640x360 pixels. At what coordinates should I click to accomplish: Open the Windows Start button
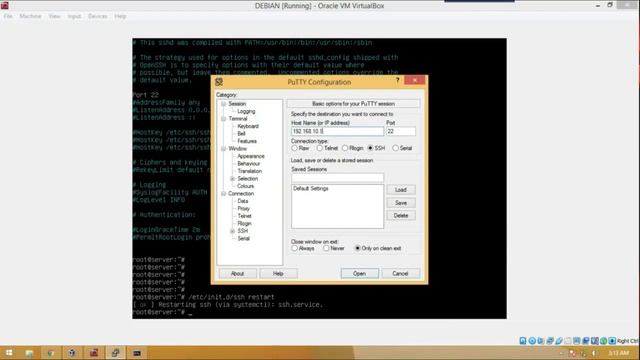click(9, 353)
